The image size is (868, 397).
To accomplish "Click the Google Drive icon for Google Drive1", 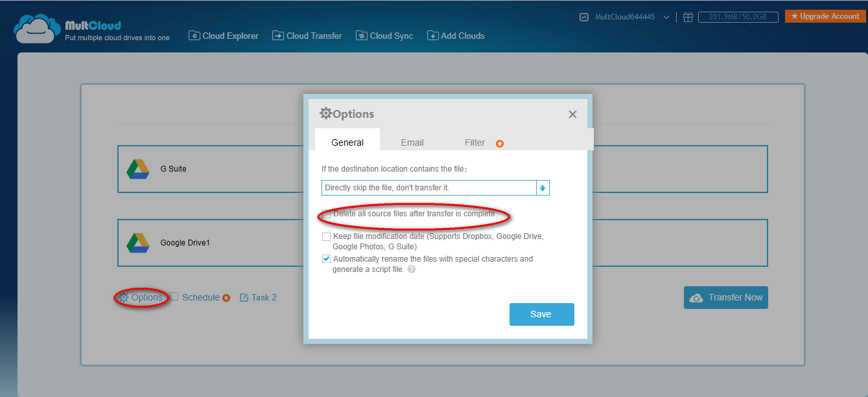I will pyautogui.click(x=138, y=243).
